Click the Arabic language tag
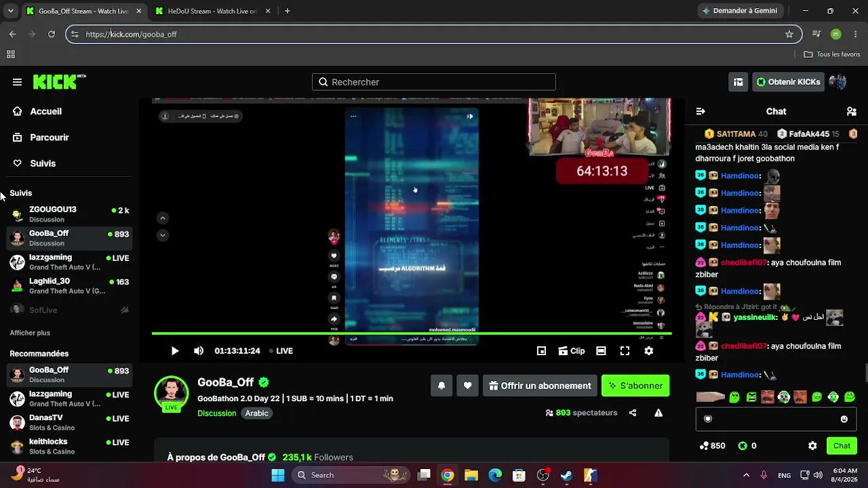This screenshot has height=488, width=868. coord(257,413)
